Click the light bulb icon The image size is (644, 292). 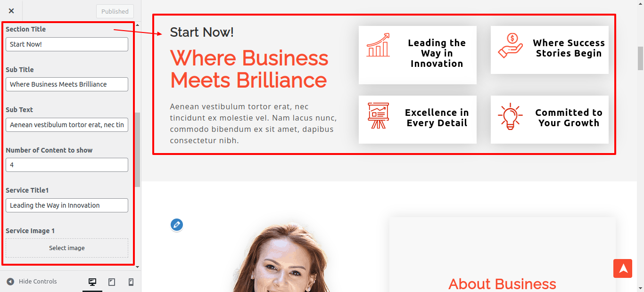click(510, 116)
